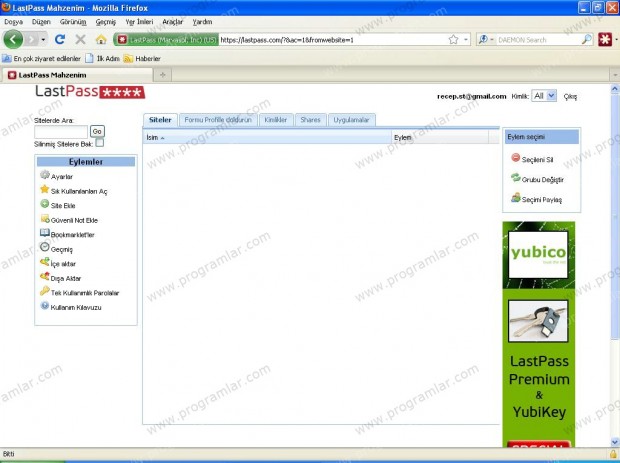The image size is (620, 463).
Task: Select the LastPass Mahzenim browser tab
Action: 77,75
